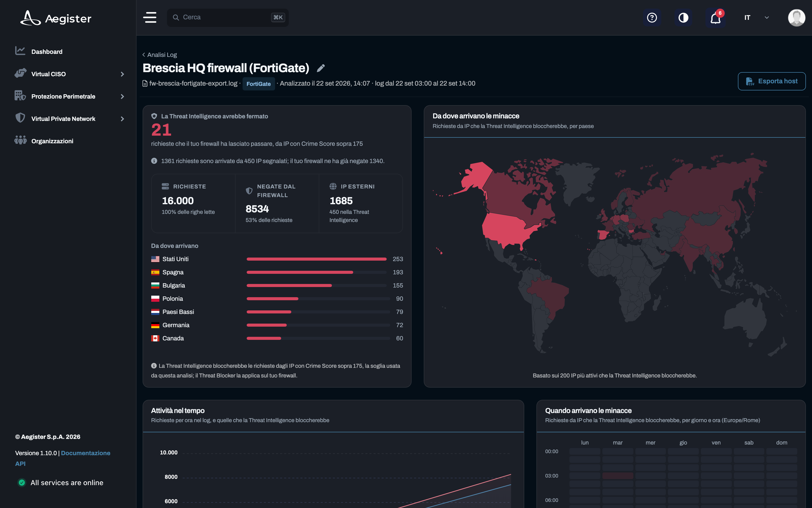812x508 pixels.
Task: Select the Bulgaria country row
Action: (277, 285)
